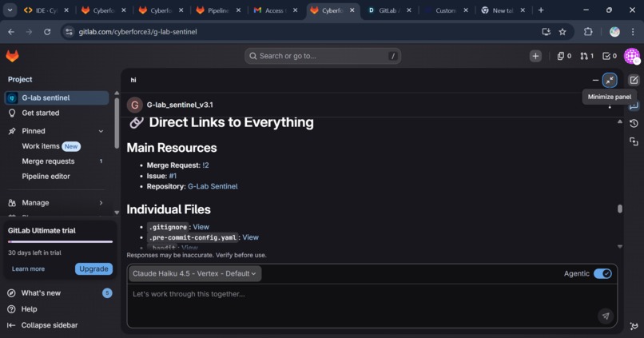Open the sessions icon below history
Viewport: 644px width, 338px height.
click(x=634, y=141)
